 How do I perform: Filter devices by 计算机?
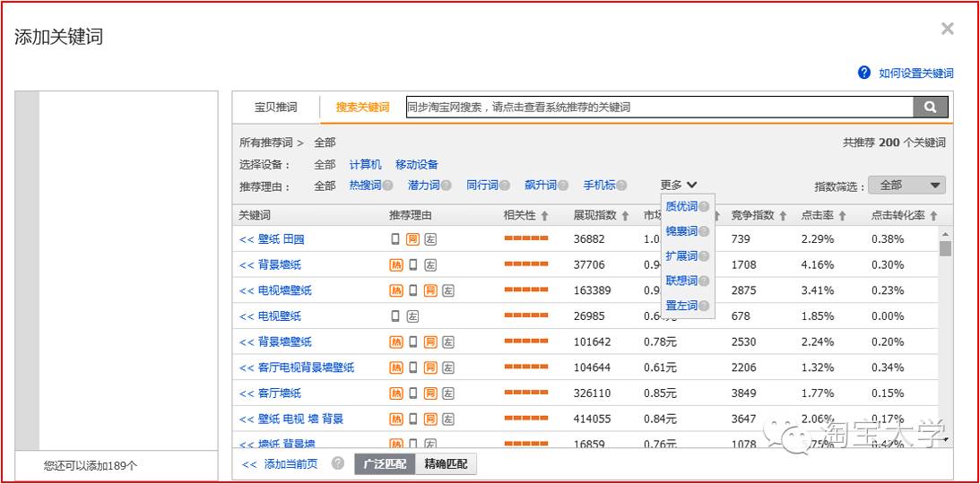[x=366, y=165]
